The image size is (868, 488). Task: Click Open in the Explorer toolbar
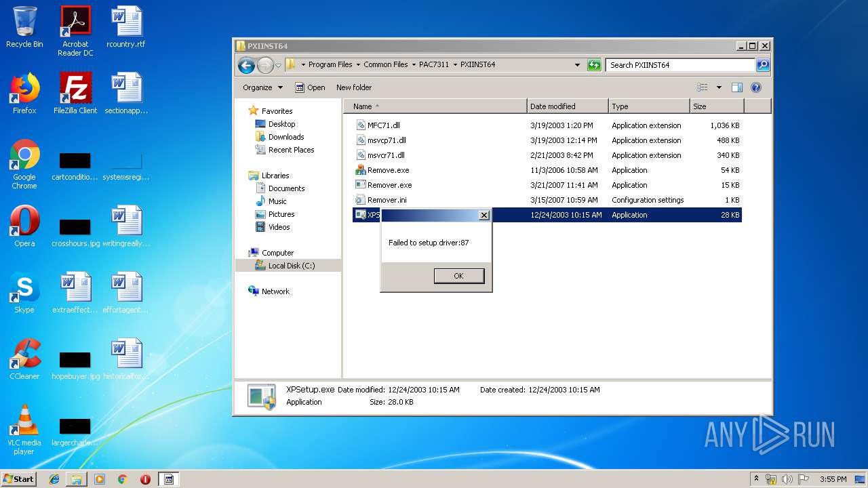pos(310,87)
